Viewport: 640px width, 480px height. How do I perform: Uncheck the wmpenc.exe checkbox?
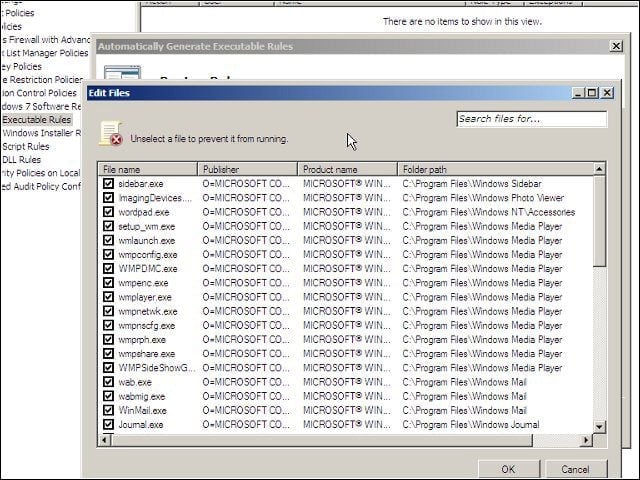[108, 283]
